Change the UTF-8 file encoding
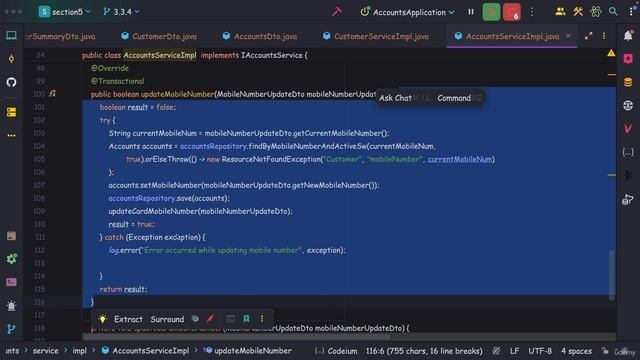Screen dimensions: 640x360 point(540,351)
